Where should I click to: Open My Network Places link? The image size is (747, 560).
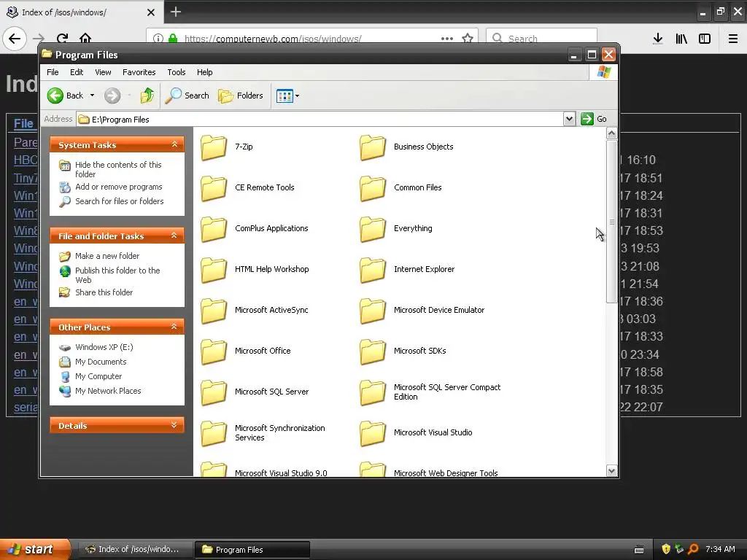(108, 391)
